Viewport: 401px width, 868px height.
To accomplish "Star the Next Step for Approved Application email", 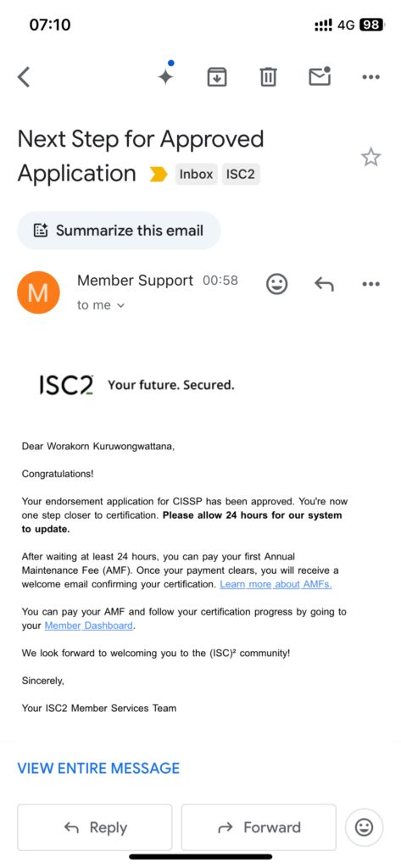I will click(371, 157).
